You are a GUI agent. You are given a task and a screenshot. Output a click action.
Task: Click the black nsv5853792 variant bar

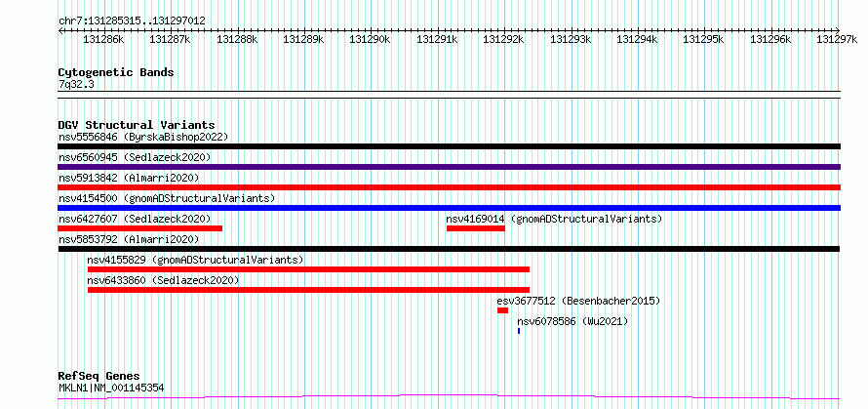[449, 249]
